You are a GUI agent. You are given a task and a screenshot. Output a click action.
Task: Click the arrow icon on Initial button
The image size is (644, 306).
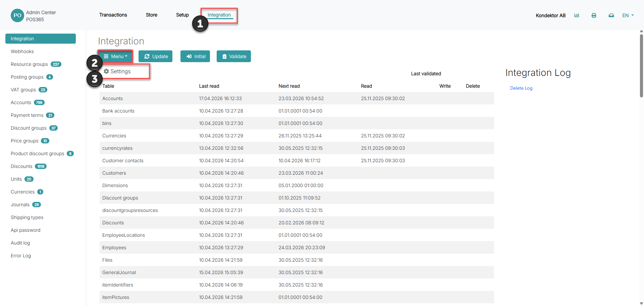(189, 56)
